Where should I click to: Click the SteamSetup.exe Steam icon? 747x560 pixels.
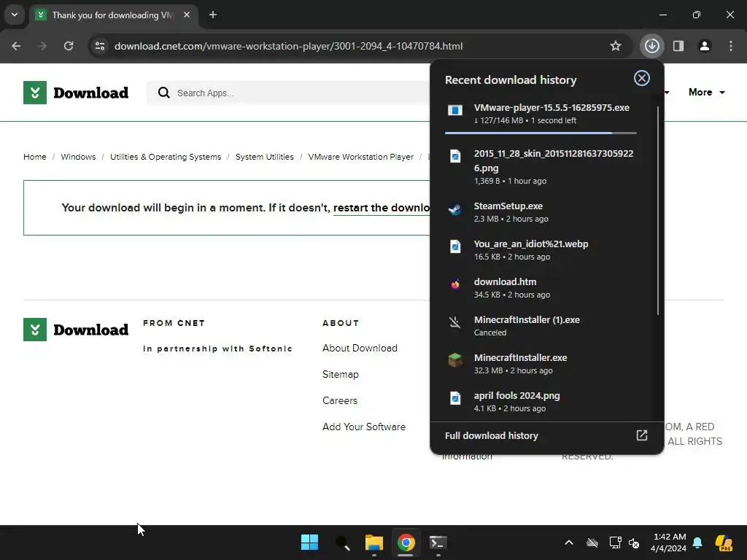pos(455,209)
